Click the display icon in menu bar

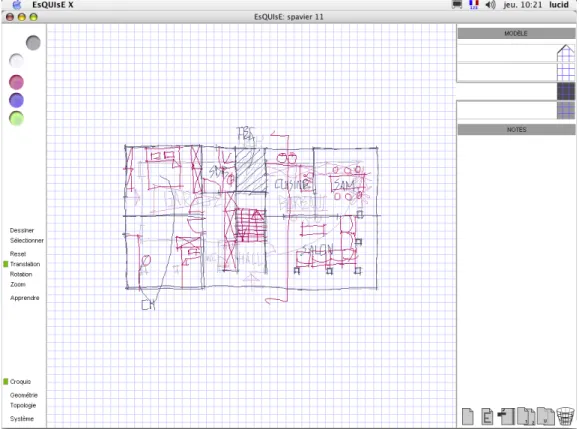tap(457, 5)
